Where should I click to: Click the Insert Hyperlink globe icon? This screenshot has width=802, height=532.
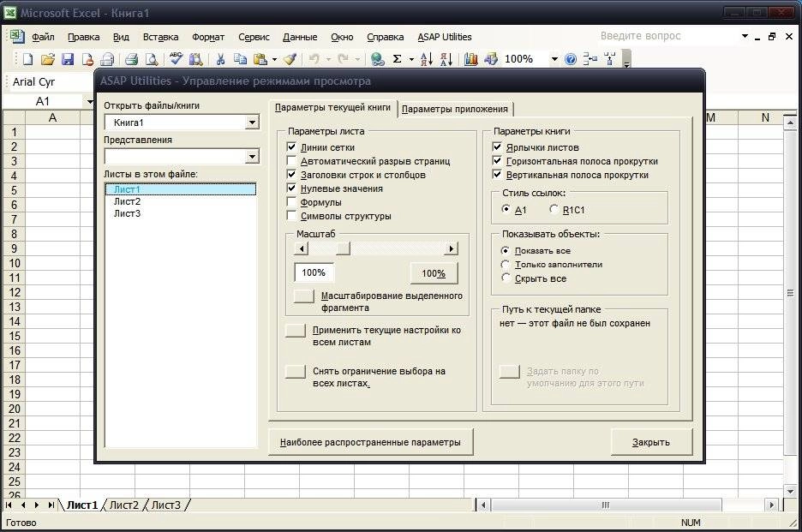pos(378,59)
